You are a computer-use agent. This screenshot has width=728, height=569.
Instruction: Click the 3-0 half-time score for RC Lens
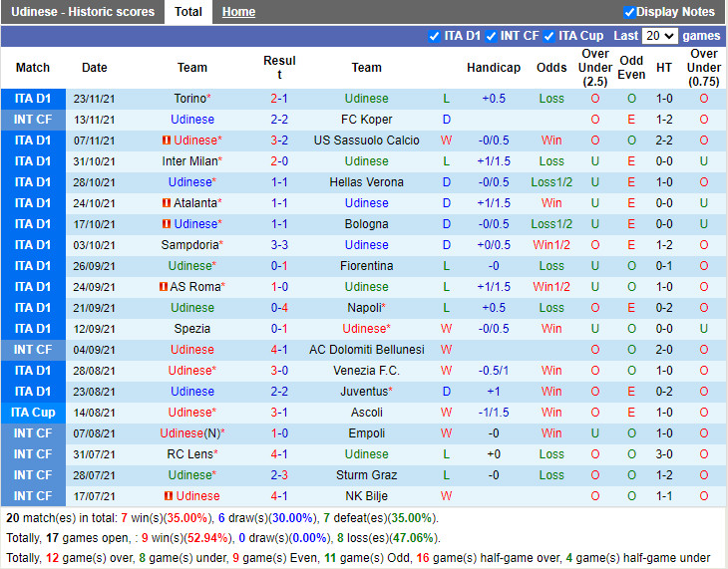664,453
